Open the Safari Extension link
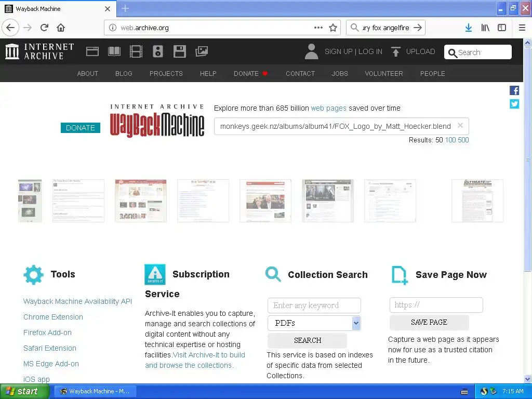The image size is (532, 399). click(x=50, y=348)
